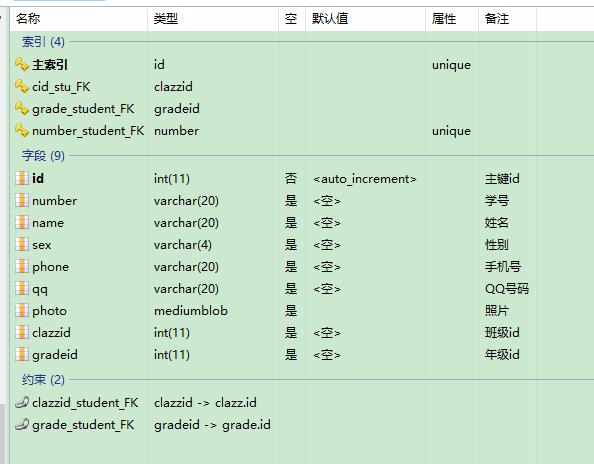Select the qq field name
The image size is (594, 464).
[x=40, y=289]
